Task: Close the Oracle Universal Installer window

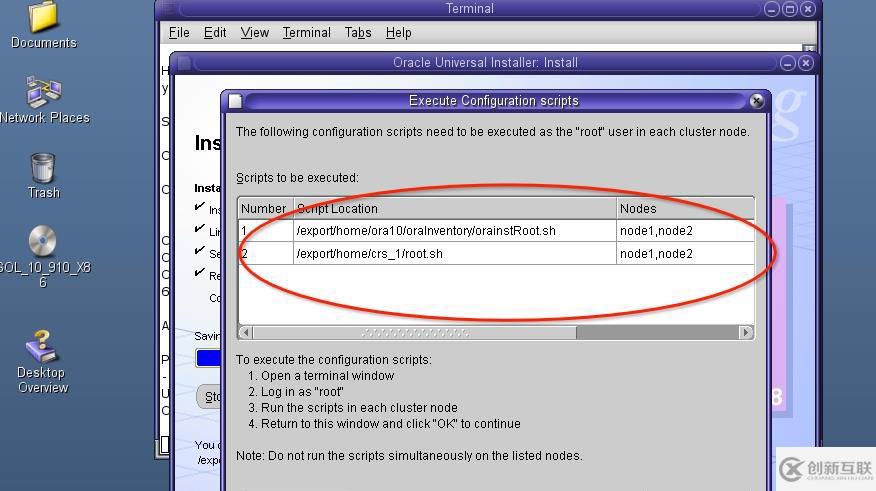Action: point(806,63)
